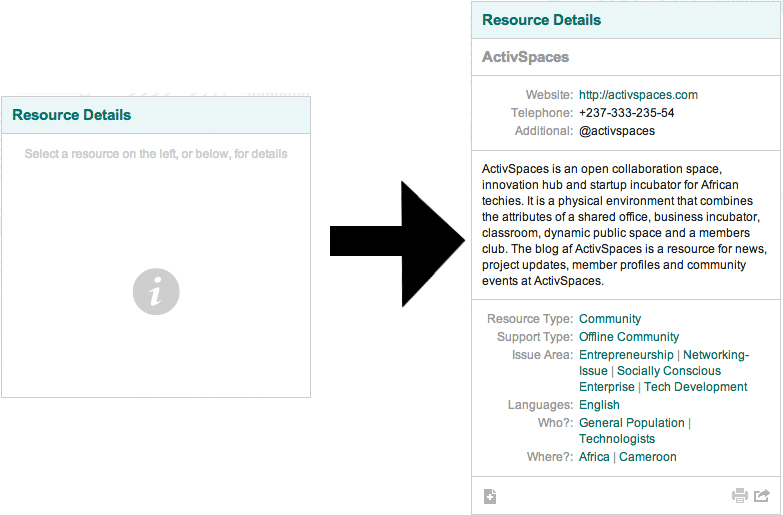Print the ActivSpaces resource details
The width and height of the screenshot is (783, 515).
(x=739, y=496)
